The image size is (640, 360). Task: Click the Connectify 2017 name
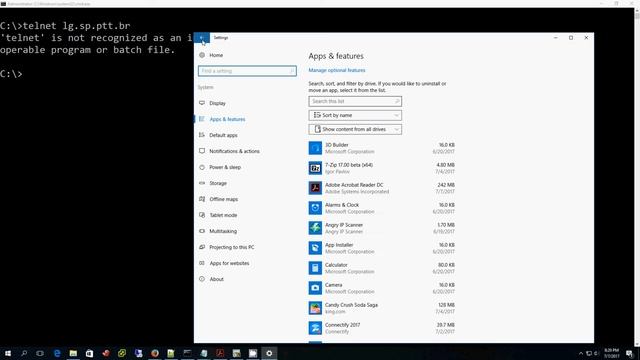pyautogui.click(x=342, y=325)
